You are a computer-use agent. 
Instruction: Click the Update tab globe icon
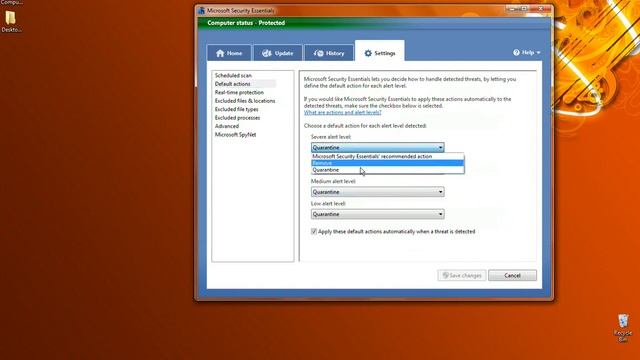coord(267,53)
